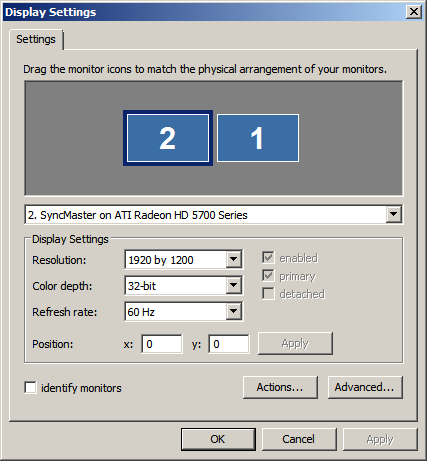Click Apply next to Position fields
The height and width of the screenshot is (461, 427).
point(295,343)
